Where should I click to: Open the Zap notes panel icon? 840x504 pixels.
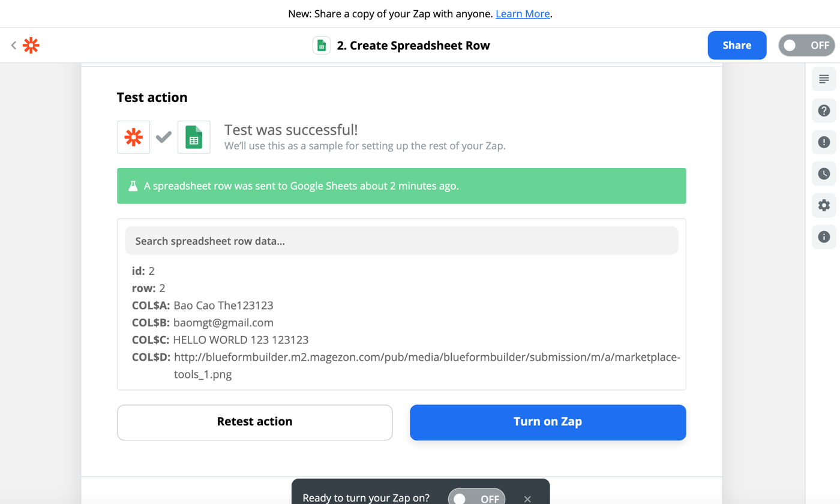[x=824, y=79]
